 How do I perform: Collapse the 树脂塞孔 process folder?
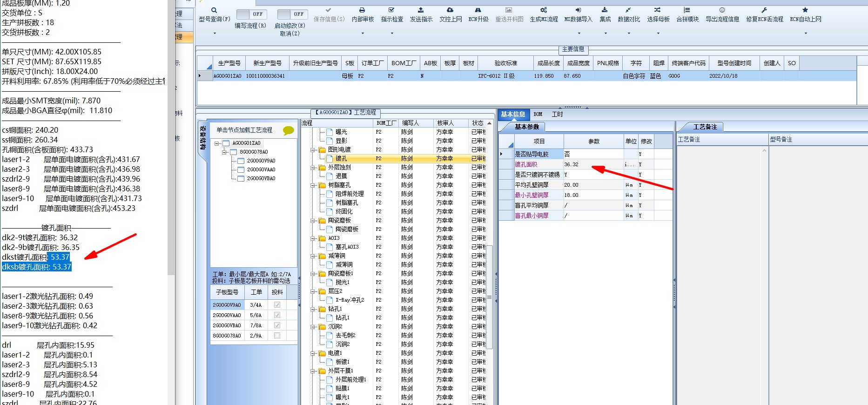313,185
